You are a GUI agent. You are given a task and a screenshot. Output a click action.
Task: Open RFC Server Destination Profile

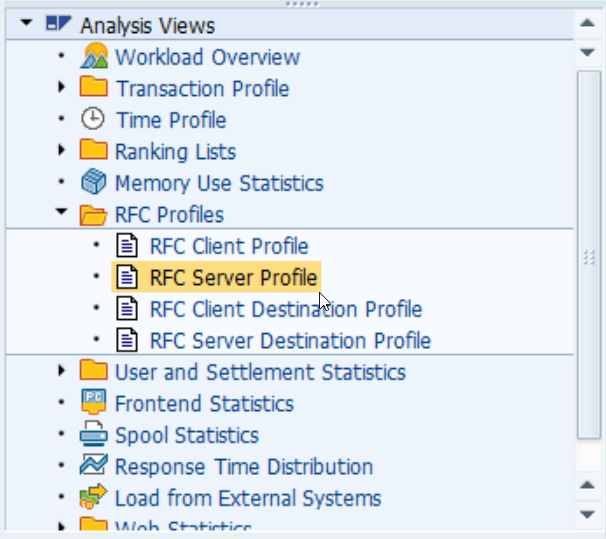pos(290,341)
